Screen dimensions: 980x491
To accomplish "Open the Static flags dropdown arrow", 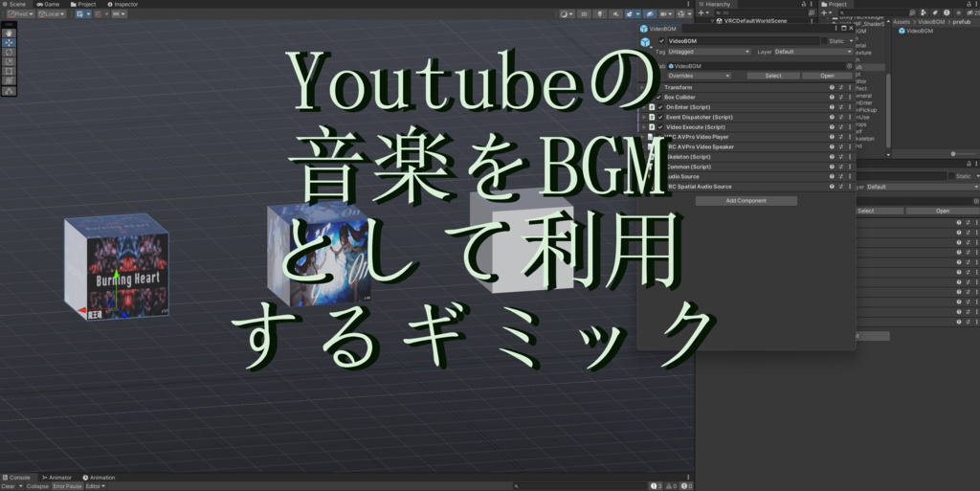I will tap(851, 41).
